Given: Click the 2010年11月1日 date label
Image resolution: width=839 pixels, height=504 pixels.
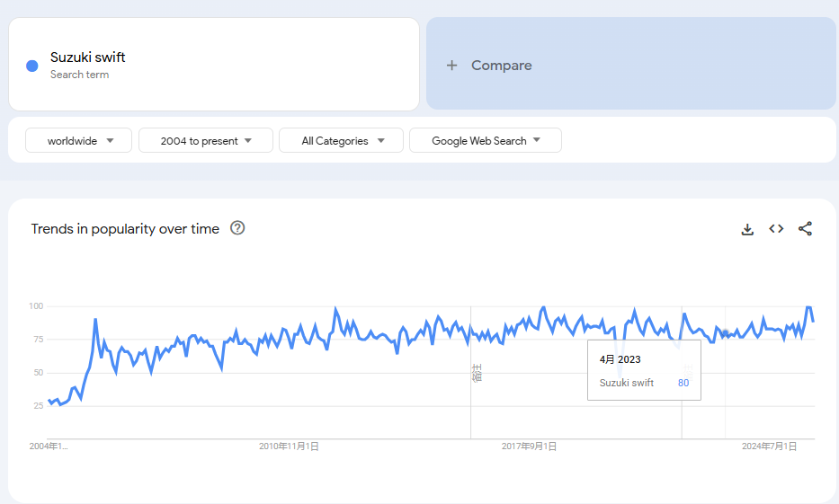Looking at the screenshot, I should pyautogui.click(x=289, y=447).
